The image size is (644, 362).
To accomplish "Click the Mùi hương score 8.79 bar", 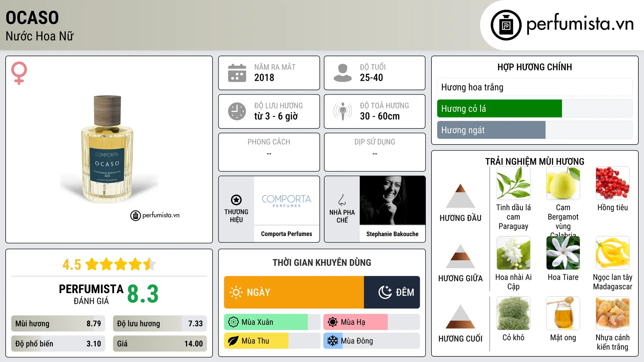I will [58, 323].
